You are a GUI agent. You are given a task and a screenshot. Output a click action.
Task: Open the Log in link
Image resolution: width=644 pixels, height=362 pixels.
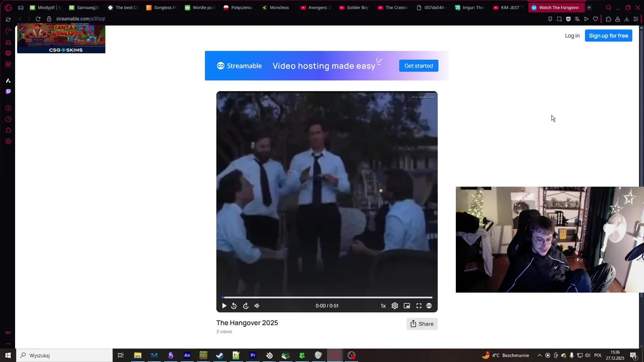click(x=572, y=36)
